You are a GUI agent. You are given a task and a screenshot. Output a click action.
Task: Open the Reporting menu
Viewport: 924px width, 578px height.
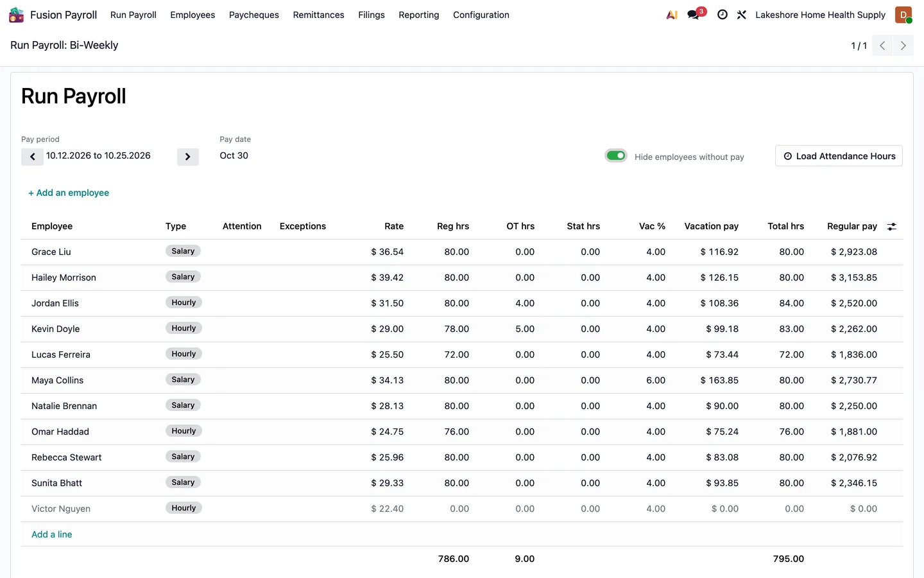[419, 15]
